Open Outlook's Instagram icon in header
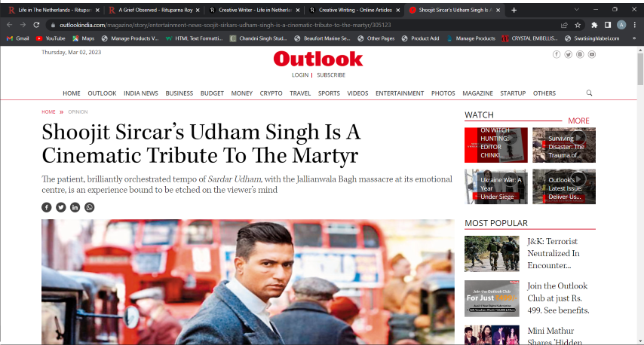The width and height of the screenshot is (644, 345). [580, 54]
